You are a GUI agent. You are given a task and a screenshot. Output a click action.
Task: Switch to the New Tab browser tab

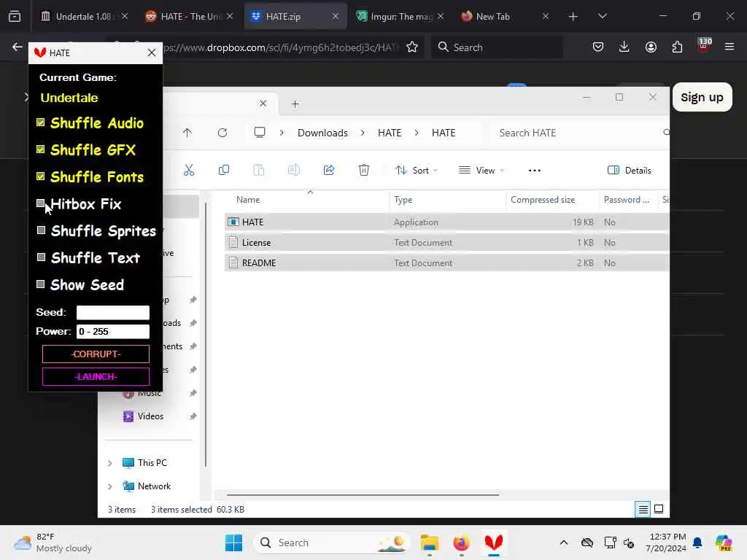505,16
